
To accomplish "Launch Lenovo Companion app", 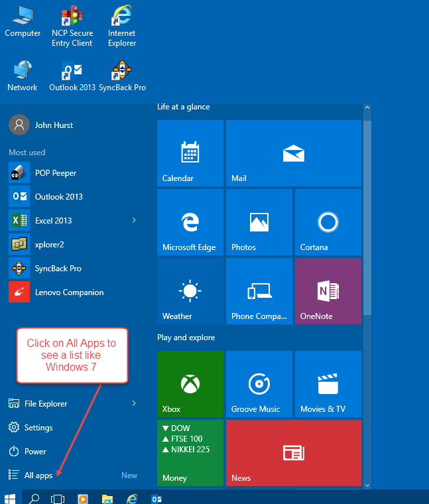I will pos(73,292).
